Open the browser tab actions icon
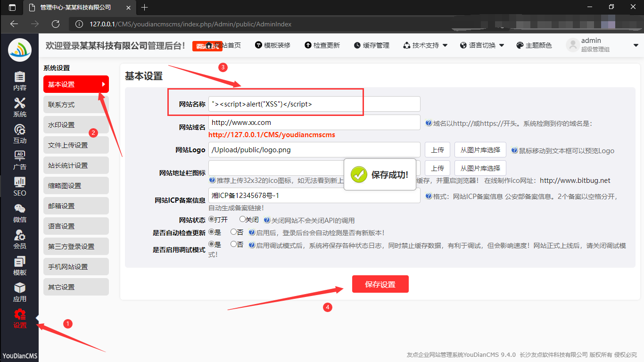 click(12, 7)
